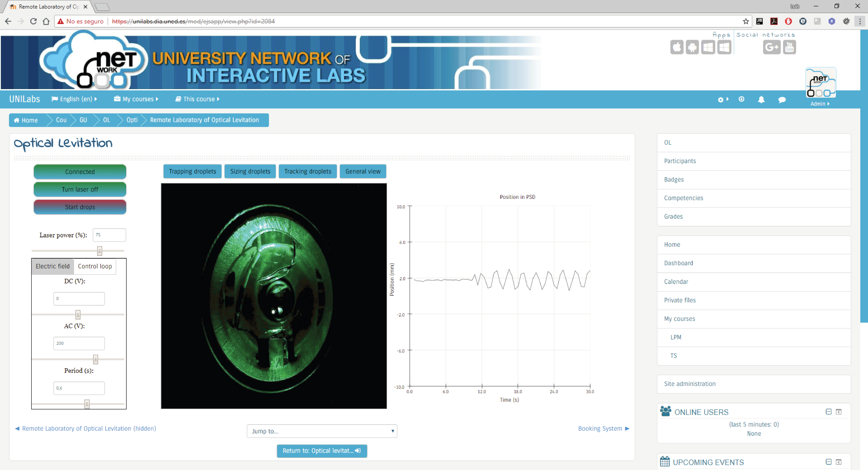Click the Android app icon
868x470 pixels.
pyautogui.click(x=692, y=47)
